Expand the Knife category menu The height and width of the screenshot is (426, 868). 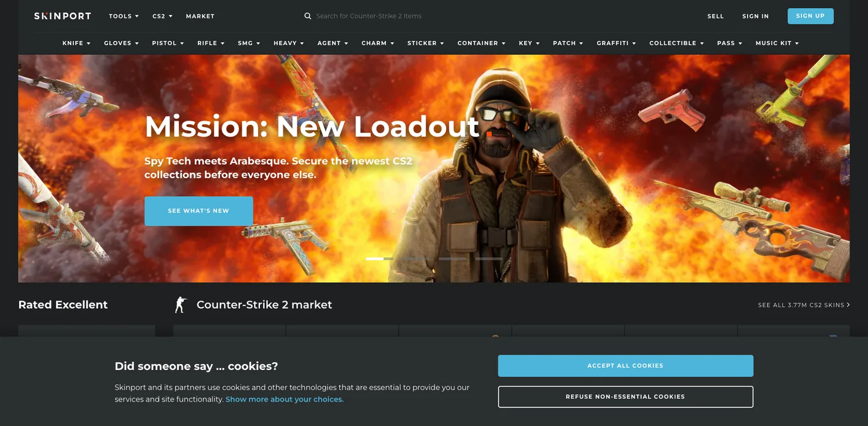76,43
